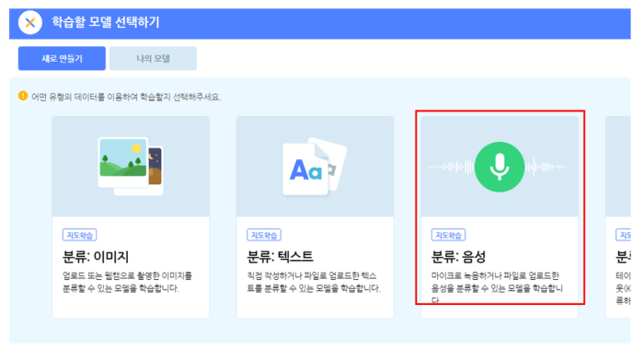The width and height of the screenshot is (644, 350).
Task: Choose the 분류: 텍스트 model title
Action: coord(280,257)
